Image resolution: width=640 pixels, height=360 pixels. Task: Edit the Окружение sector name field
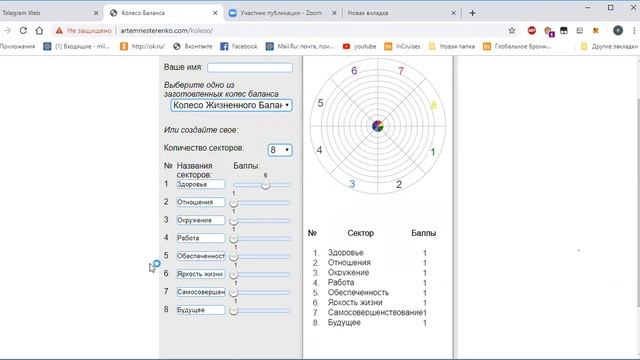pyautogui.click(x=200, y=220)
